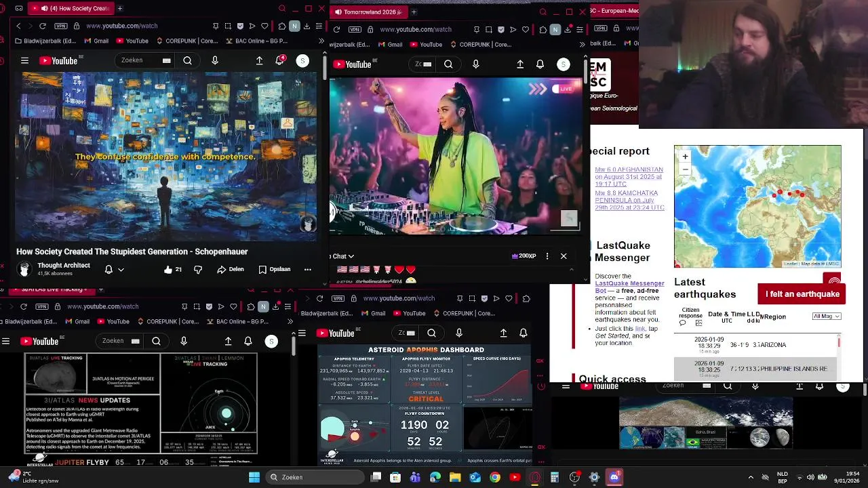Expand notification options beside Thought Architect bell
The width and height of the screenshot is (868, 488).
tap(121, 269)
